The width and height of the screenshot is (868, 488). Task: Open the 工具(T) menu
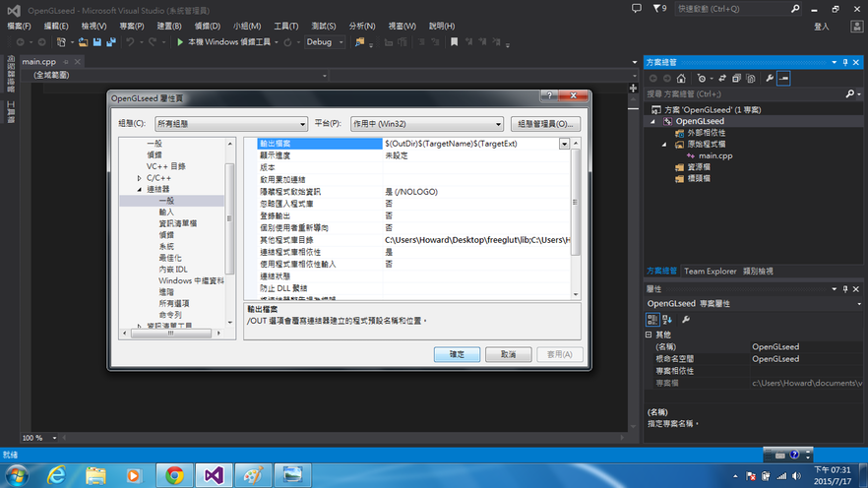click(285, 26)
